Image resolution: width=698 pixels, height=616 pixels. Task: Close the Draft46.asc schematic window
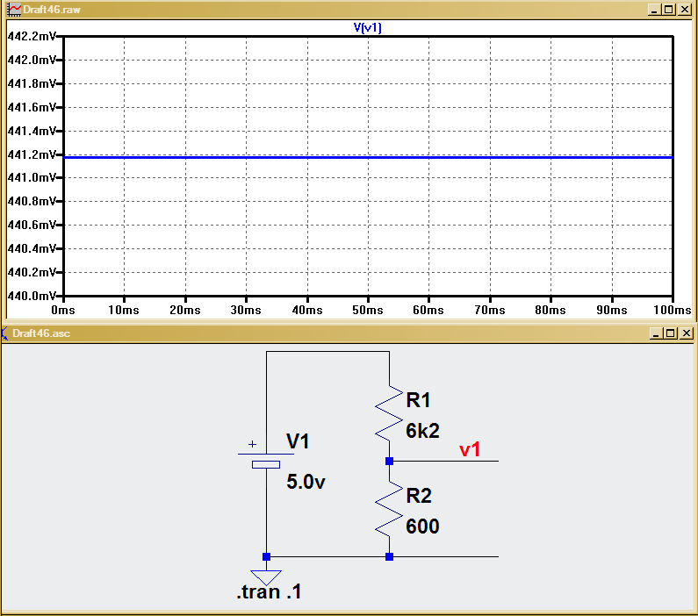click(x=687, y=333)
